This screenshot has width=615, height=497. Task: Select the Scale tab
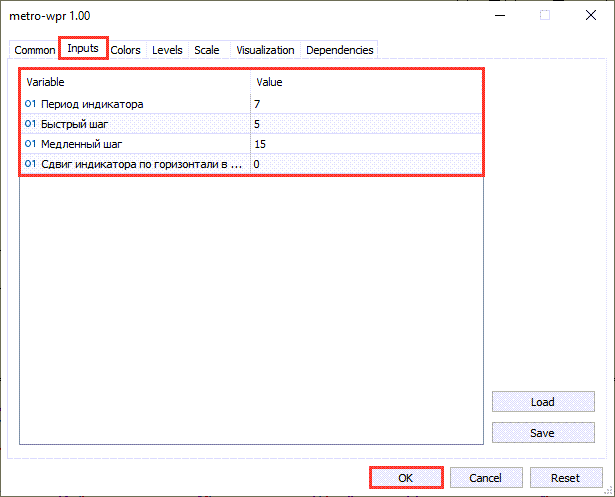point(207,50)
